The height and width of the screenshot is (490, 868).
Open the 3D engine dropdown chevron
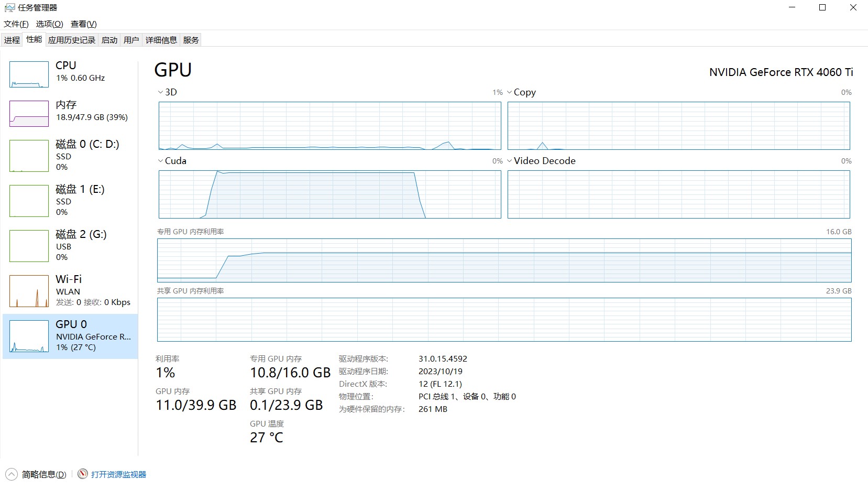160,92
